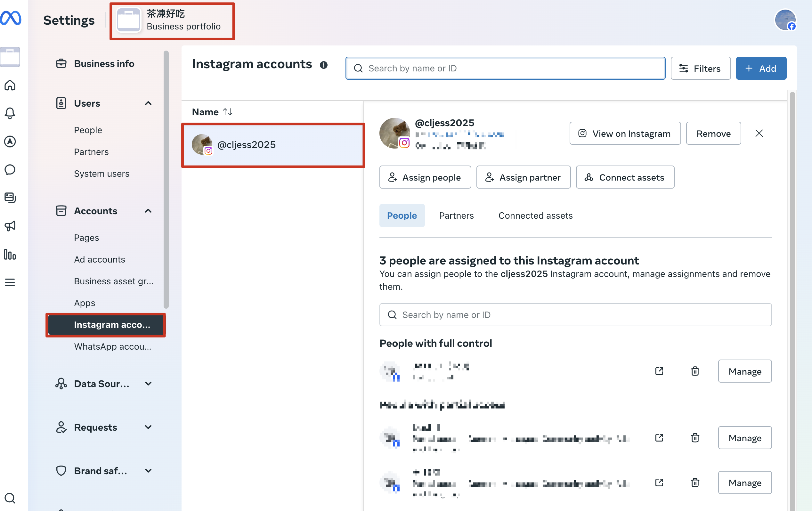Screen dimensions: 812x511
Task: Open Pages under Accounts
Action: (x=86, y=238)
